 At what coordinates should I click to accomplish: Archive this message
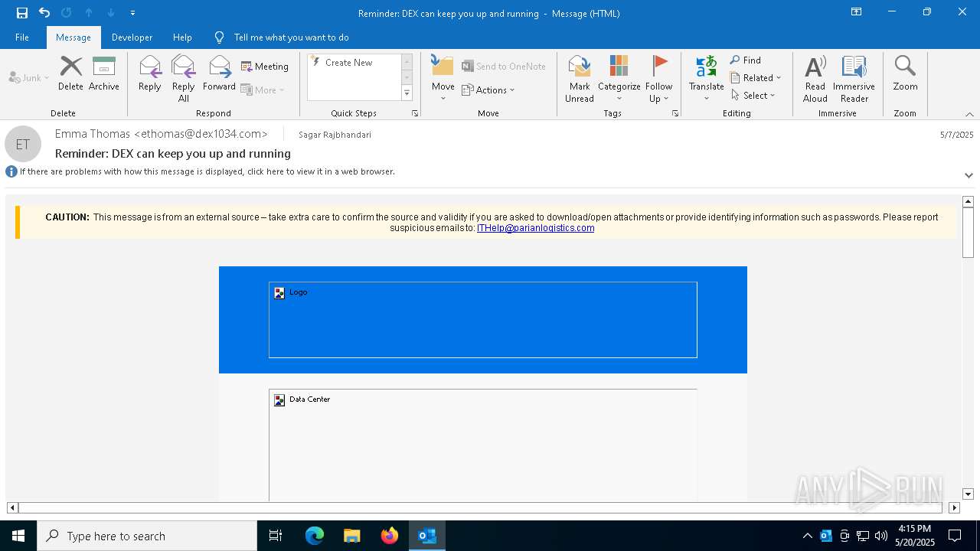click(x=104, y=73)
